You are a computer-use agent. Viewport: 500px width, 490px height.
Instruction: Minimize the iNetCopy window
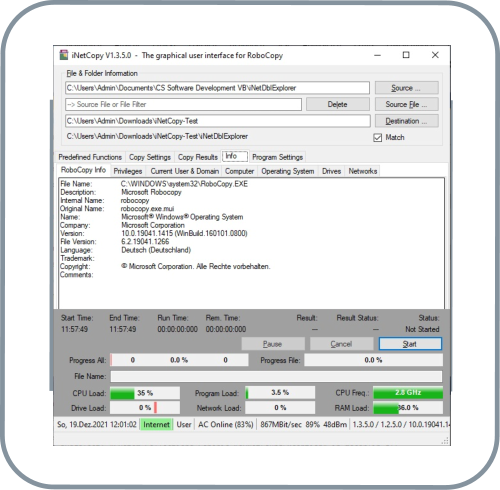coord(377,55)
